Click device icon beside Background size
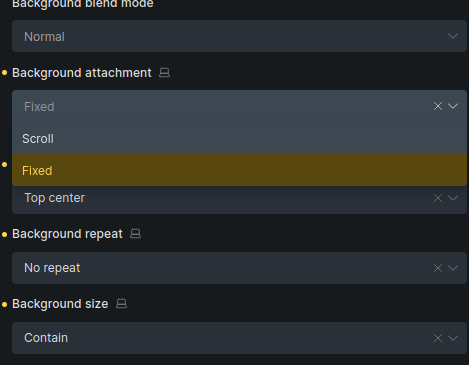Image resolution: width=469 pixels, height=365 pixels. [121, 304]
